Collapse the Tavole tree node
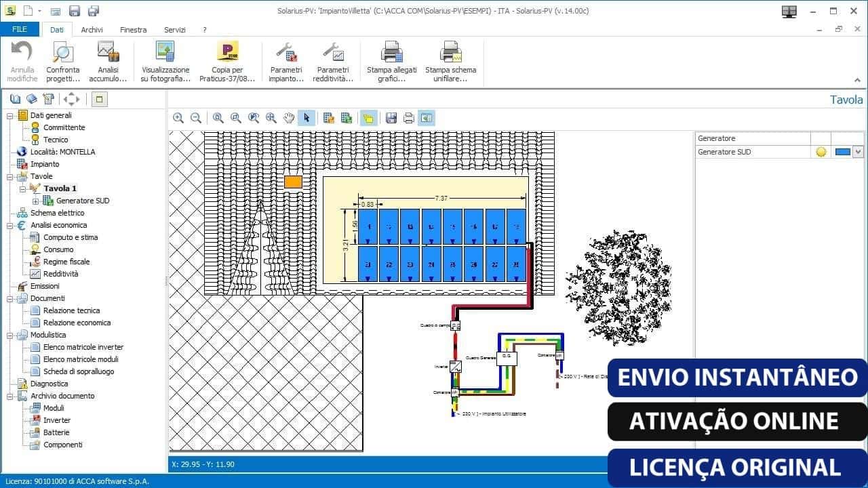The height and width of the screenshot is (488, 868). (10, 176)
